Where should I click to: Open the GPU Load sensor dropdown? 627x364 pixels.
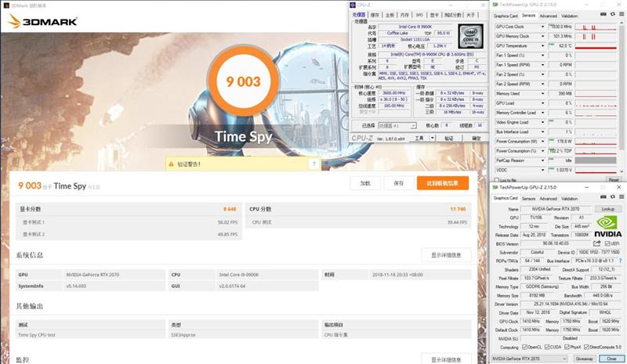click(542, 103)
